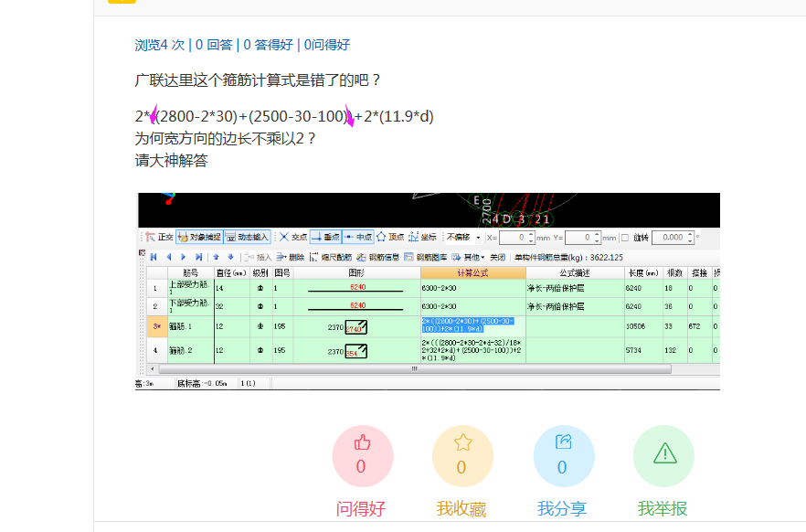Close the rebar panel using corner icon
Screen dimensions: 806x532
[142, 253]
